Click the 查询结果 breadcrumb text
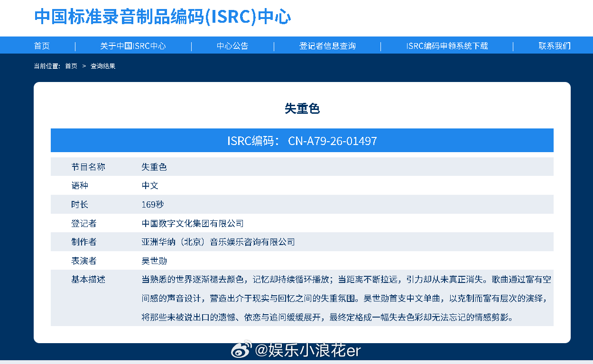The width and height of the screenshot is (593, 364). [x=103, y=66]
